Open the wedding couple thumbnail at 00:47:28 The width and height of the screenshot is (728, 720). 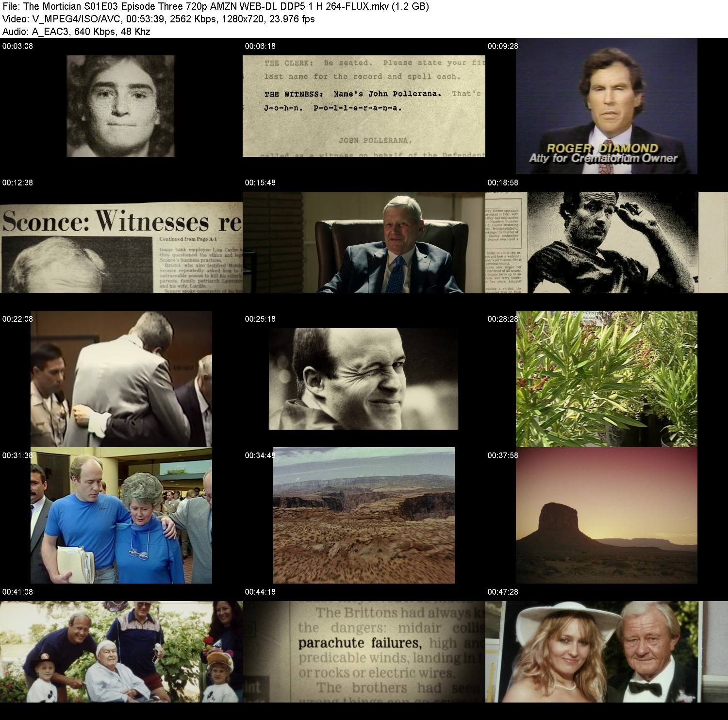pyautogui.click(x=607, y=652)
